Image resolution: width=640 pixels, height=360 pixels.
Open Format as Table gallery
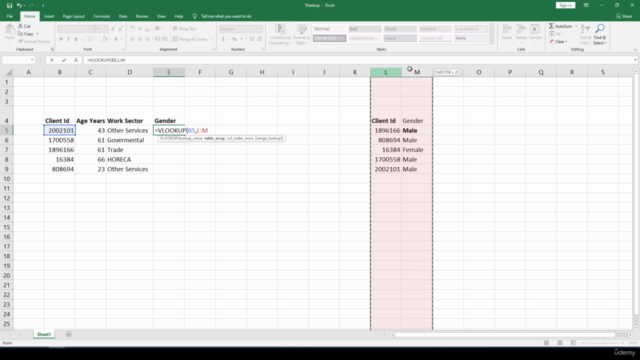click(x=302, y=34)
